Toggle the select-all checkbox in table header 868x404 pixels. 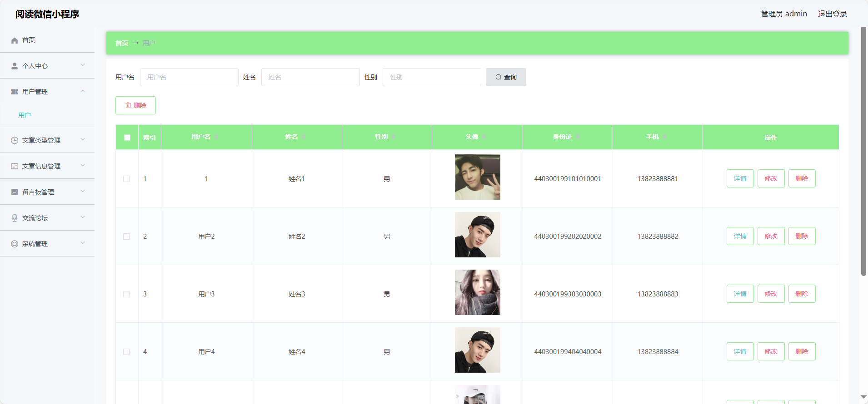[127, 138]
